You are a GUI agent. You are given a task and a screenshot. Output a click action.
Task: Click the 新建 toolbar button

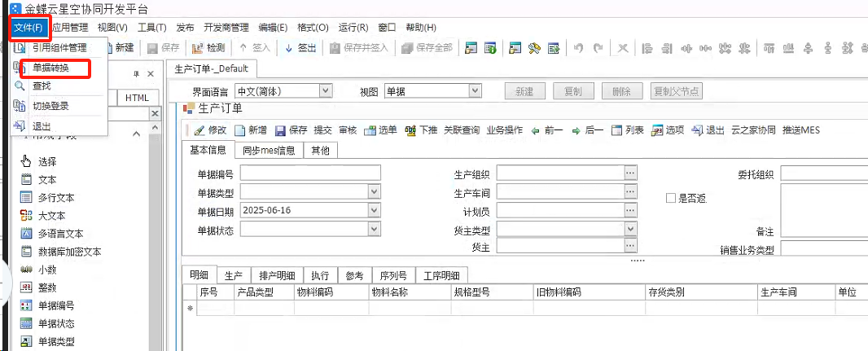(x=121, y=47)
